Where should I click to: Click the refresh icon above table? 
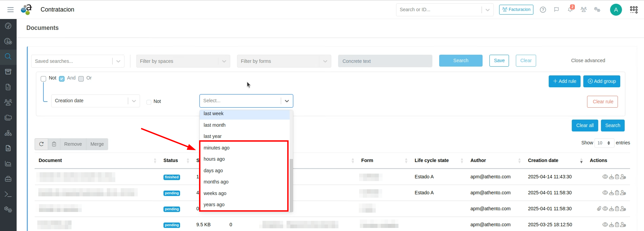[x=41, y=144]
